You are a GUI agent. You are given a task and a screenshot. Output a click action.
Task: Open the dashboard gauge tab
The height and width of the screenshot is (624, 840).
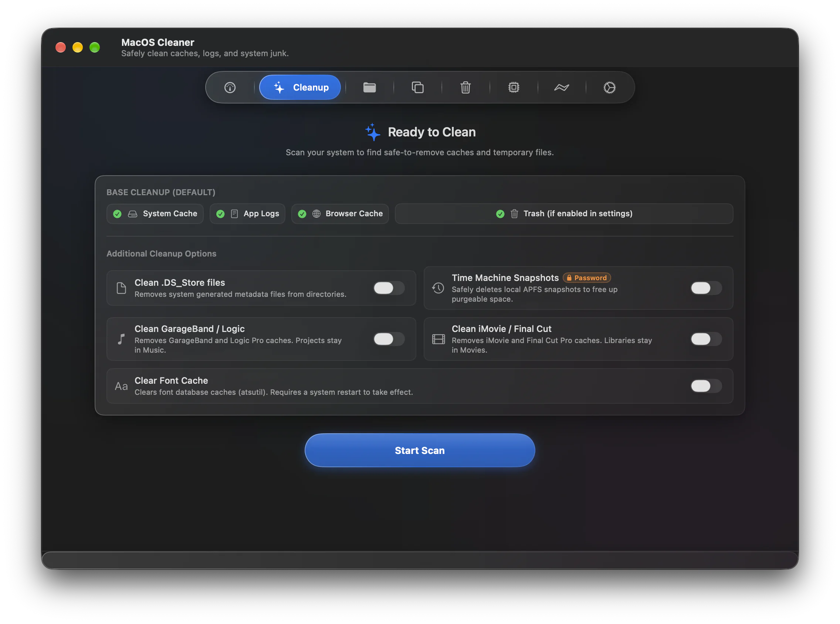230,88
